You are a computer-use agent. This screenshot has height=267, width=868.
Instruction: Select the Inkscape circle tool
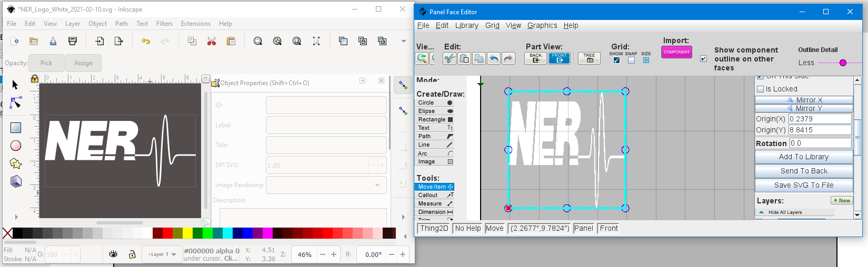(x=16, y=146)
